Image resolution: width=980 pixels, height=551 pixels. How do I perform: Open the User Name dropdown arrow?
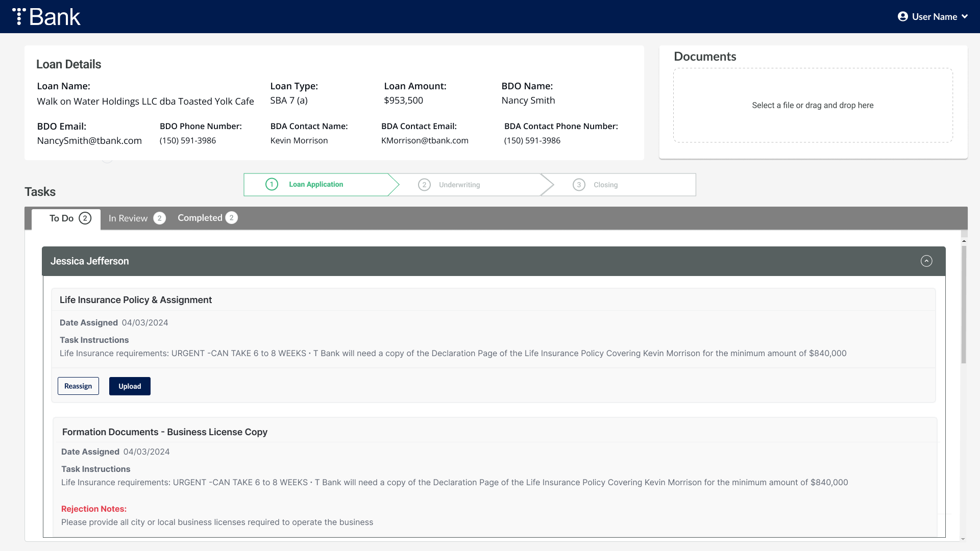(965, 17)
